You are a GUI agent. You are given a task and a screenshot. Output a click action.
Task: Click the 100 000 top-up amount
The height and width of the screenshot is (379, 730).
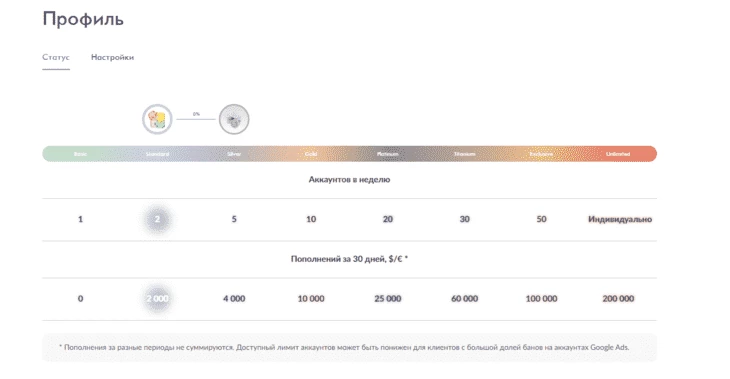[541, 299]
